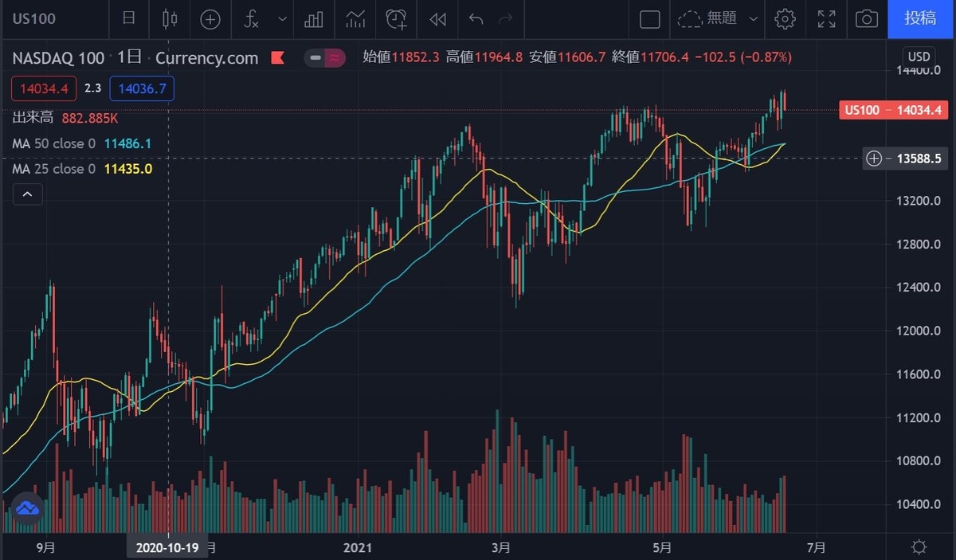Click the 12000.0 price axis label
The image size is (956, 560).
click(919, 331)
